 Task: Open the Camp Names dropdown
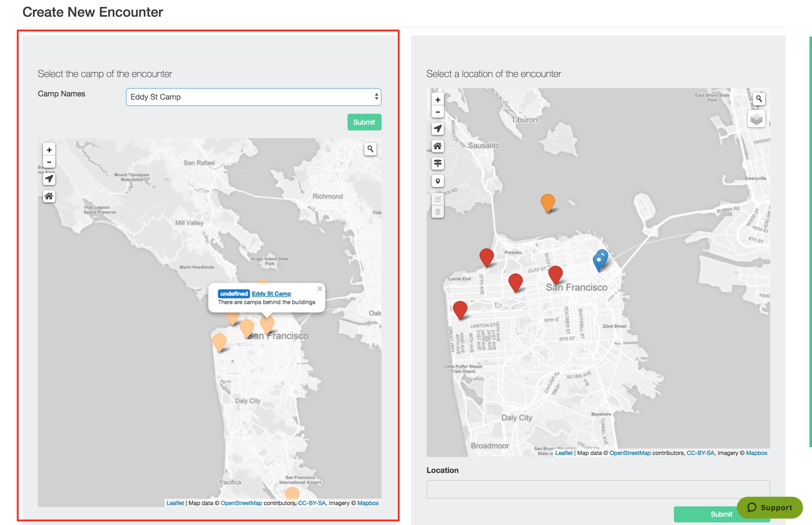click(x=253, y=97)
